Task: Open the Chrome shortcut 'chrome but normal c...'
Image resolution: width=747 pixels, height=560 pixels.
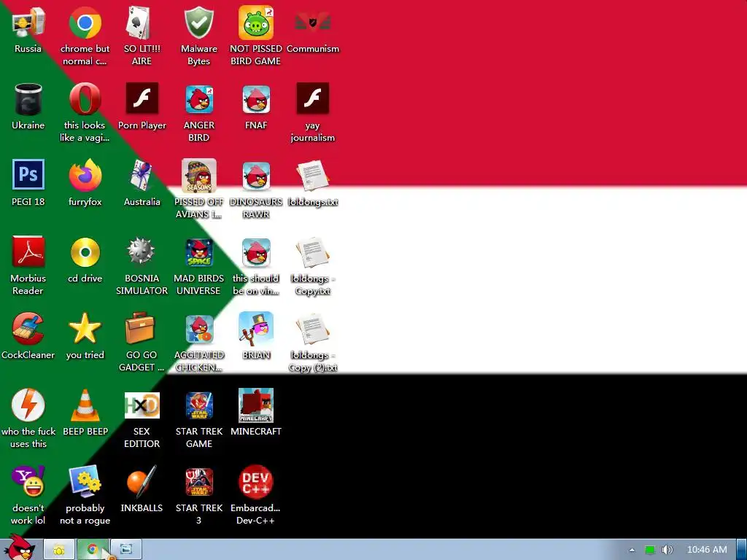Action: click(85, 23)
